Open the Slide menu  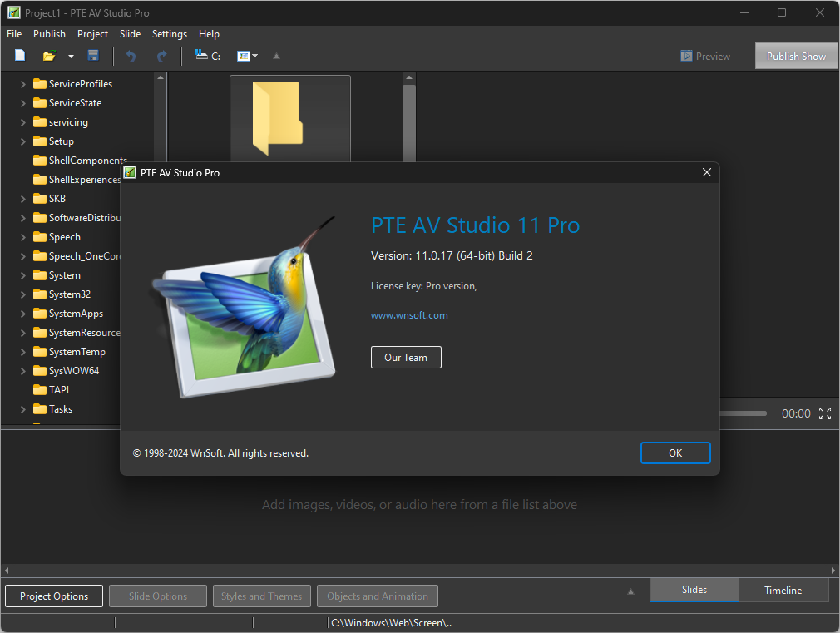(x=131, y=34)
